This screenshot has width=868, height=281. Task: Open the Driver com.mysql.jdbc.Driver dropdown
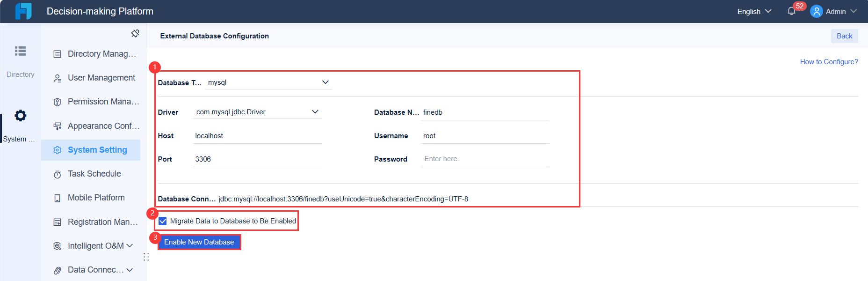pos(257,112)
